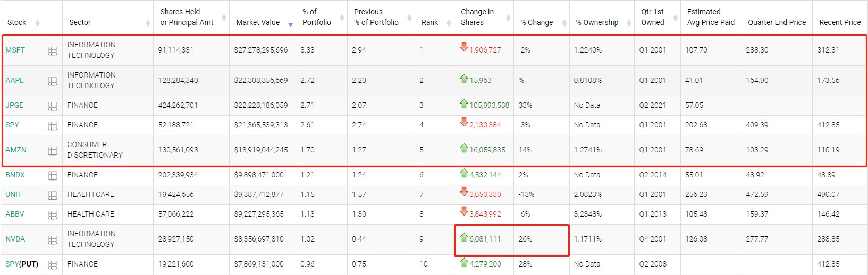The height and width of the screenshot is (275, 868).
Task: Click red down arrow in ABBV row
Action: pyautogui.click(x=464, y=211)
